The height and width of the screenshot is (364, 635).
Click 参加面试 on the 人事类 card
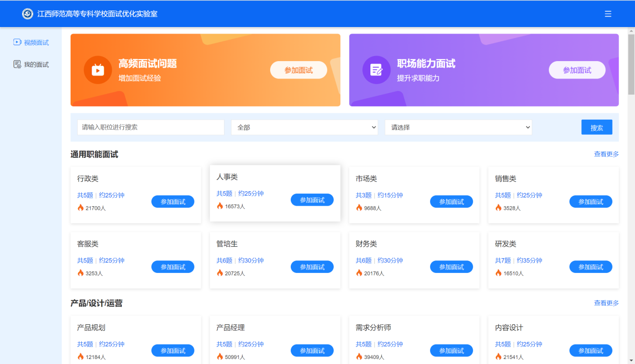[312, 199]
